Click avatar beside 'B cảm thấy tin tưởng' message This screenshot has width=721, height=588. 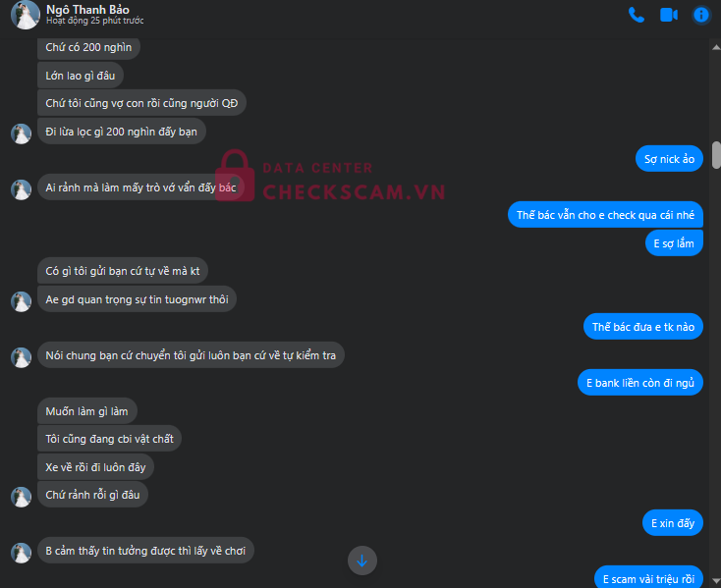point(22,553)
